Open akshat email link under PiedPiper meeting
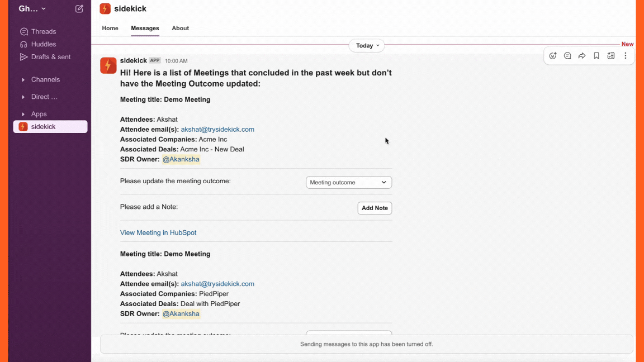The width and height of the screenshot is (644, 362). coord(217,284)
